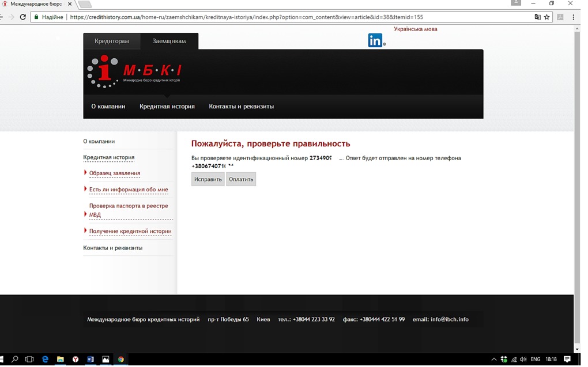Open Word from the taskbar
The height and width of the screenshot is (367, 588).
(91, 359)
